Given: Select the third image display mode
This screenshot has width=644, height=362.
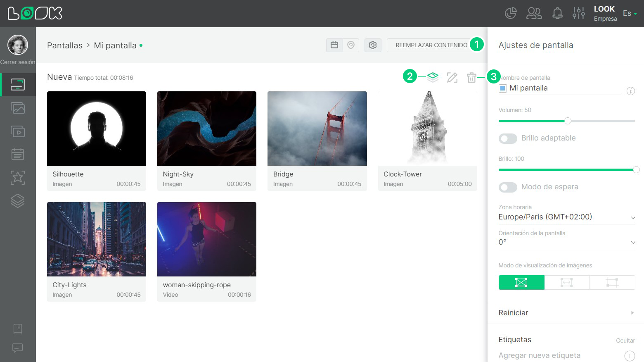Looking at the screenshot, I should pos(612,283).
